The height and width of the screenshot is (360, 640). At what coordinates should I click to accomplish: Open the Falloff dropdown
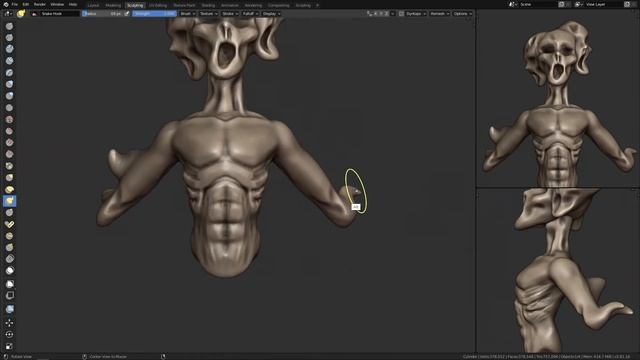coord(250,13)
